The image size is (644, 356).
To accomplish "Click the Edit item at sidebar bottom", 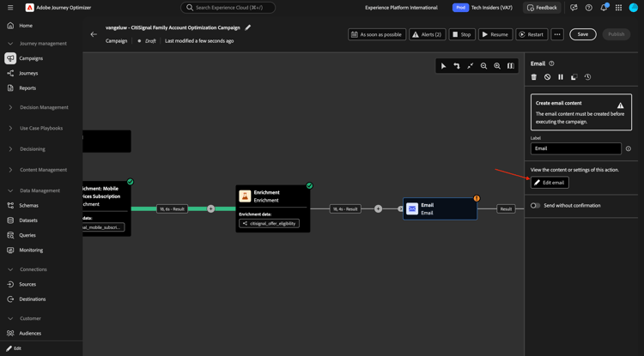I will coord(14,348).
